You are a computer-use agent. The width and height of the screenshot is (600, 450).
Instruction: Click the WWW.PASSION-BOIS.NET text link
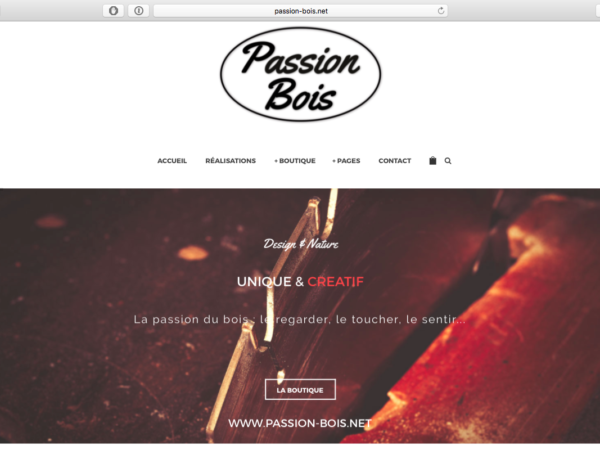pos(300,423)
